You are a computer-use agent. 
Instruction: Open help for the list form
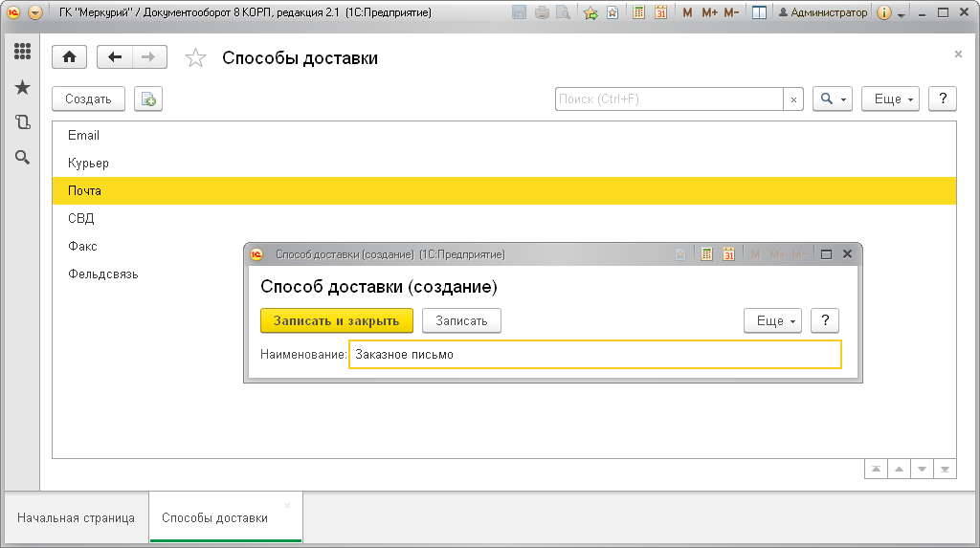click(943, 99)
